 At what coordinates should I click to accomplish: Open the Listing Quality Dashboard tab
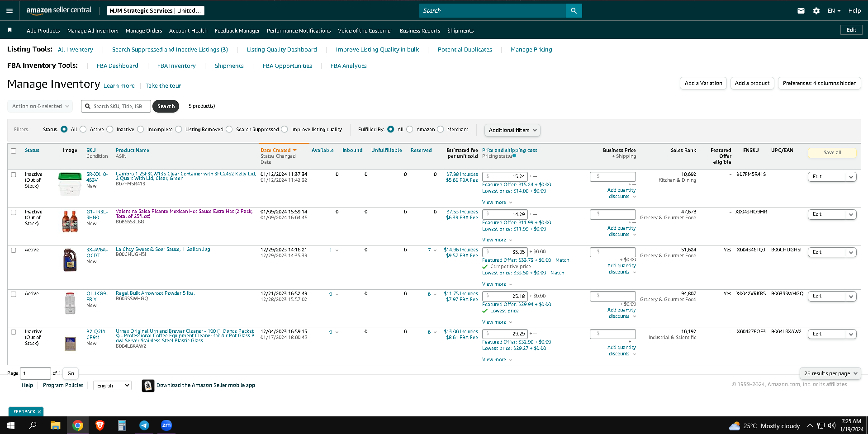pyautogui.click(x=282, y=50)
